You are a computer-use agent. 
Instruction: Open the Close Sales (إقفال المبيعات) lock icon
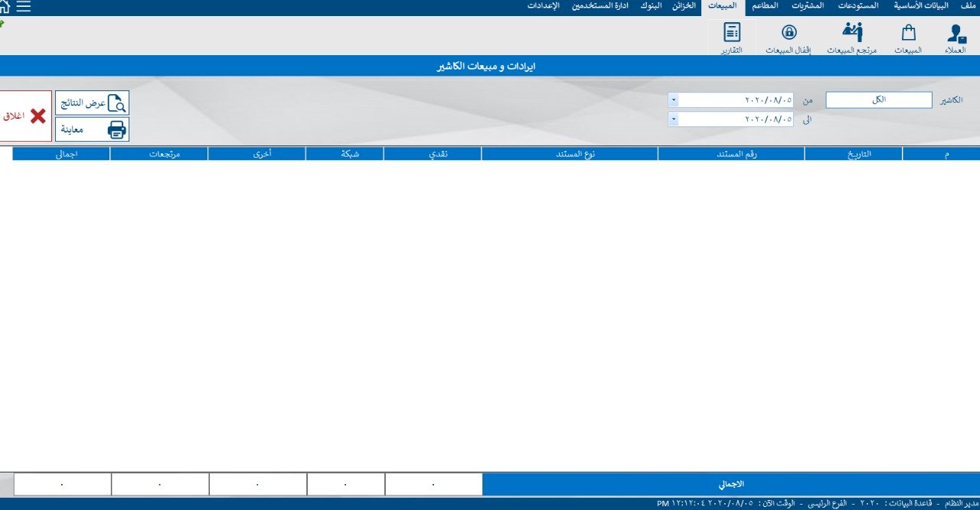[x=789, y=38]
